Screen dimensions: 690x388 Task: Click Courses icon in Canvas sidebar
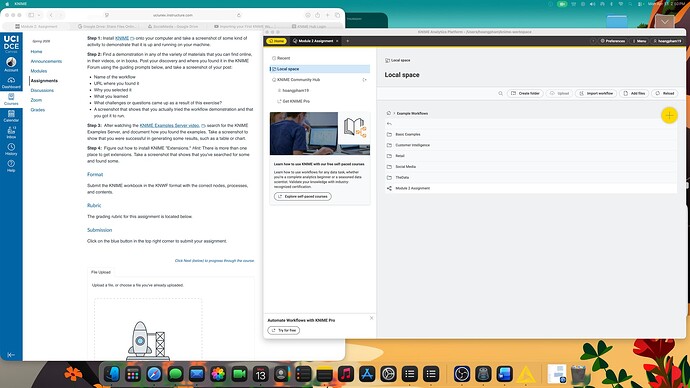[11, 99]
